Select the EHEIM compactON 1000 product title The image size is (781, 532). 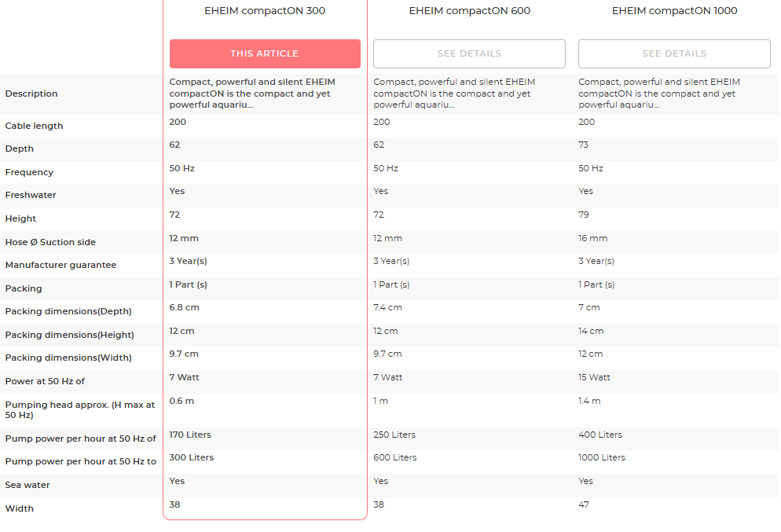pos(674,11)
